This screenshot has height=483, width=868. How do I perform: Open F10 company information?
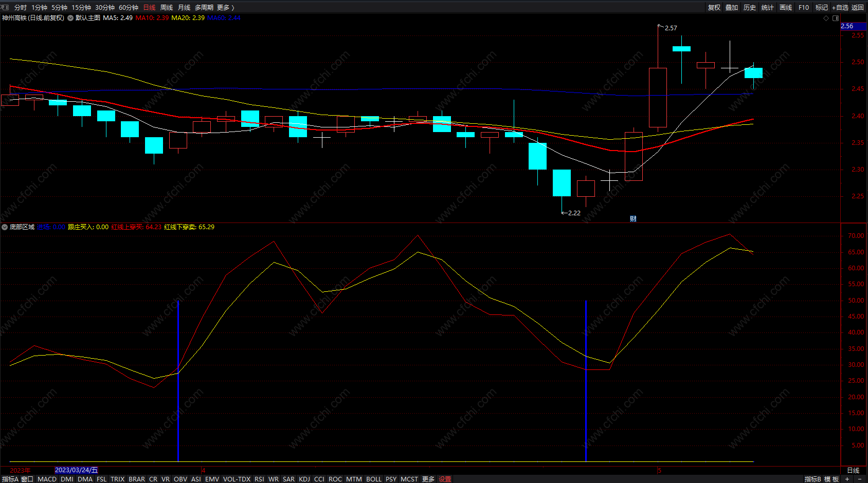click(x=804, y=7)
